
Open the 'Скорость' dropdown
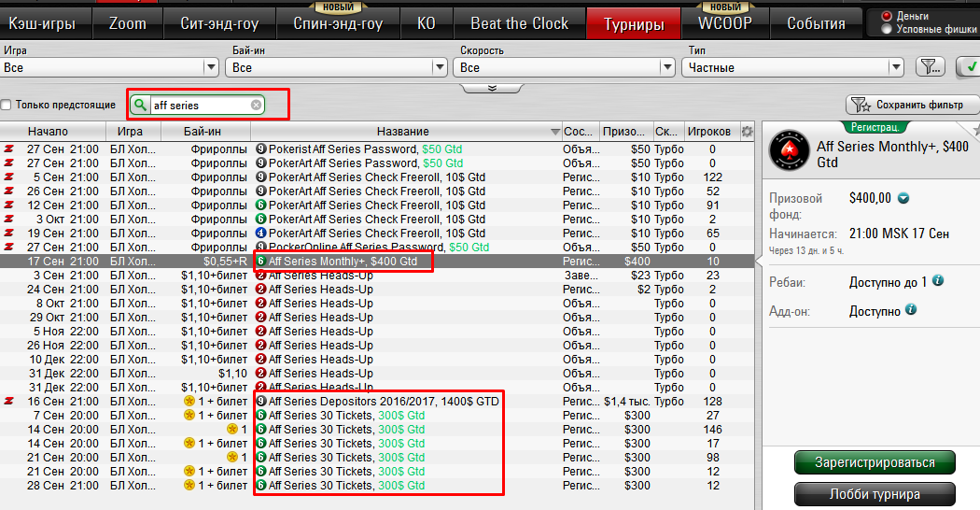(565, 67)
